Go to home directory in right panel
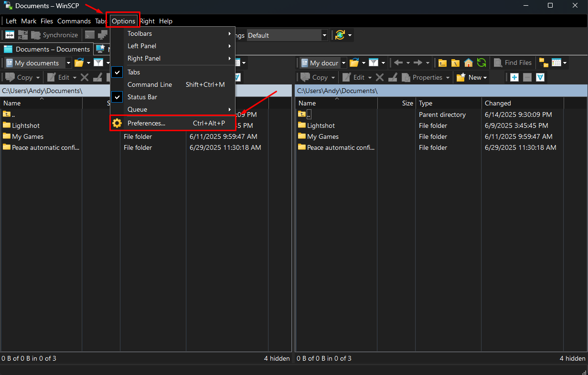588x375 pixels. pos(468,62)
